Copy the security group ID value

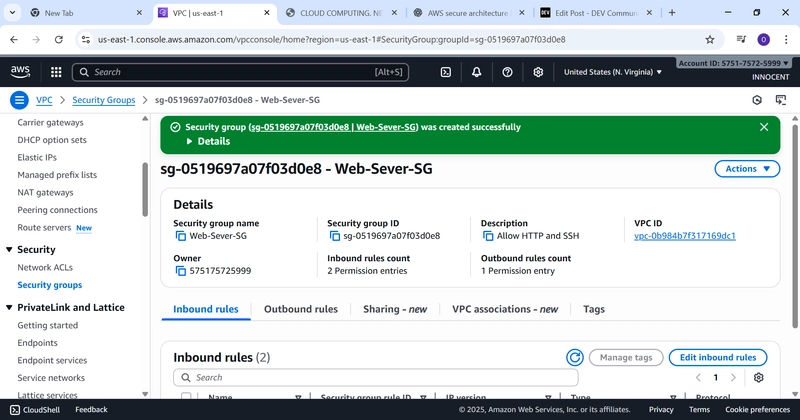[335, 236]
